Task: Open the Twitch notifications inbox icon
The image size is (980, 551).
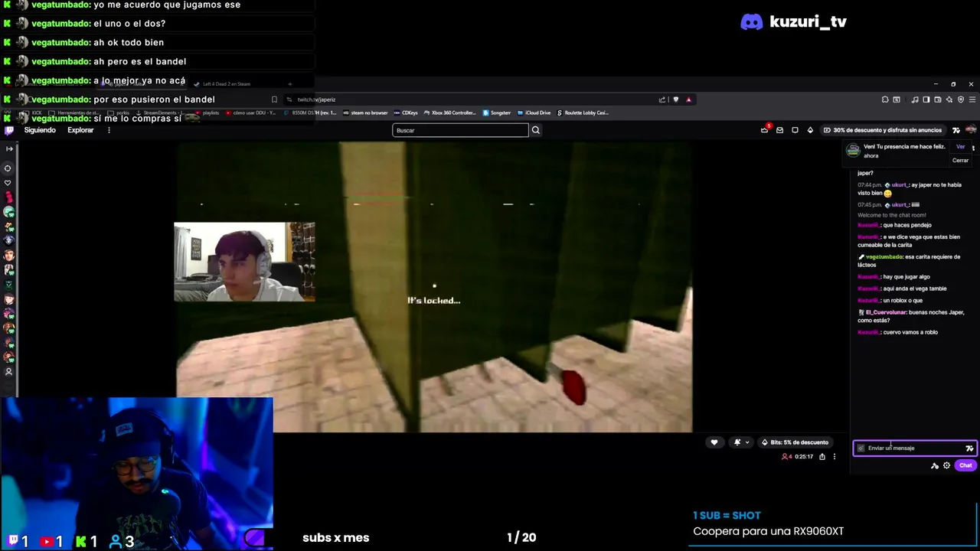Action: tap(779, 130)
